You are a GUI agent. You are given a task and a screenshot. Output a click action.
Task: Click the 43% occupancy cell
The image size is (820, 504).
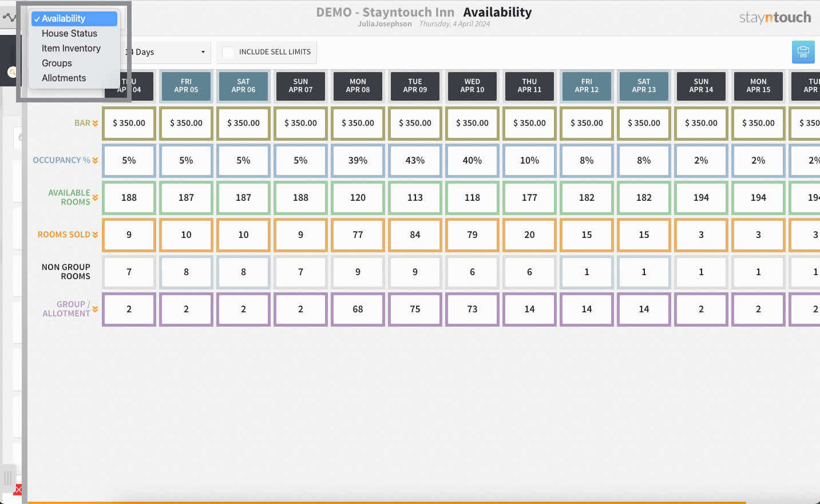coord(415,160)
